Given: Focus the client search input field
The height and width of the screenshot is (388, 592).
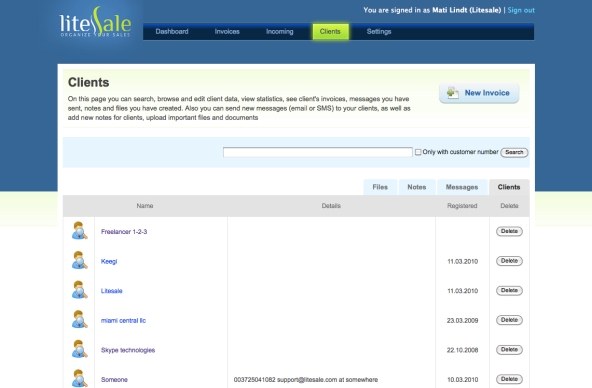Looking at the screenshot, I should 318,152.
